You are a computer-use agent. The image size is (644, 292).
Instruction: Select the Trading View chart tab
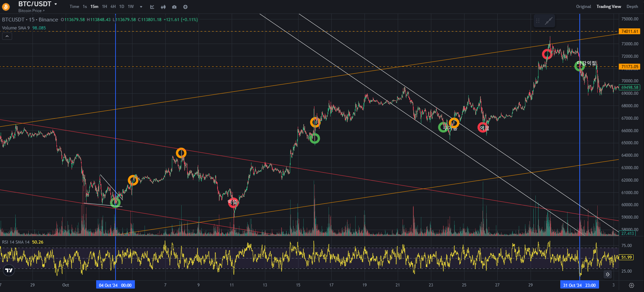609,7
